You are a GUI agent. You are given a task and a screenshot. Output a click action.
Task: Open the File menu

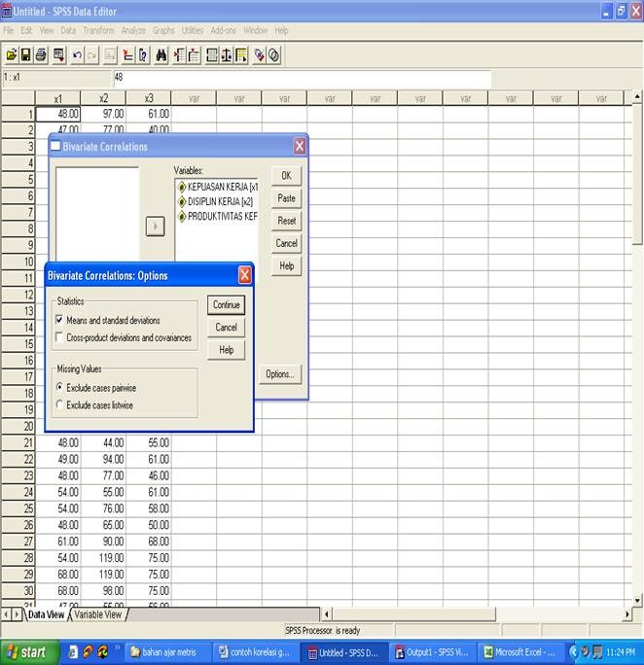pos(9,30)
